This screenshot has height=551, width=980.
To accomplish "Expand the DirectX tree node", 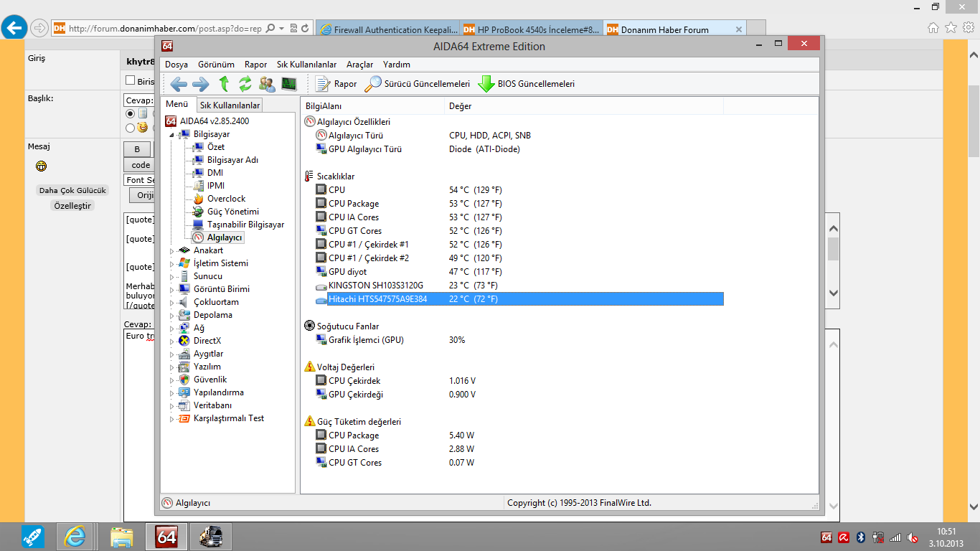I will point(171,342).
